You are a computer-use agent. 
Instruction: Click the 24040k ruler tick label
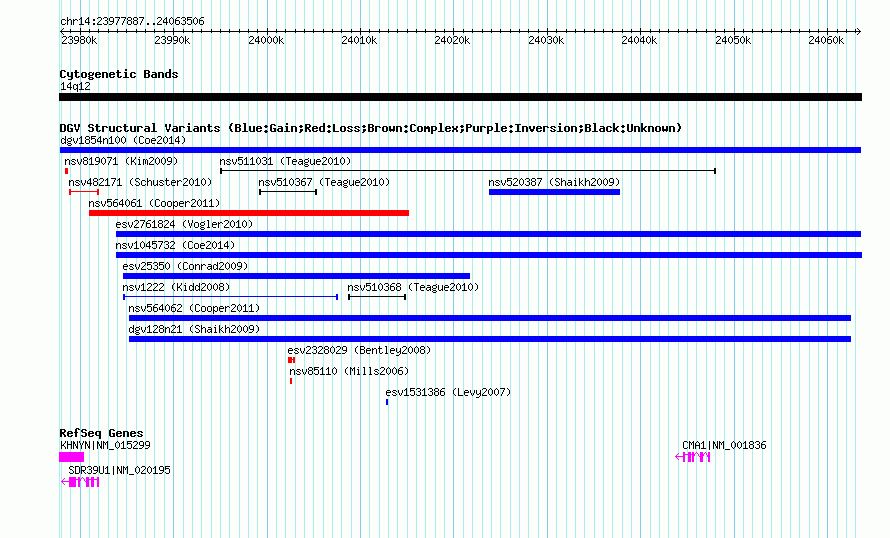coord(639,40)
